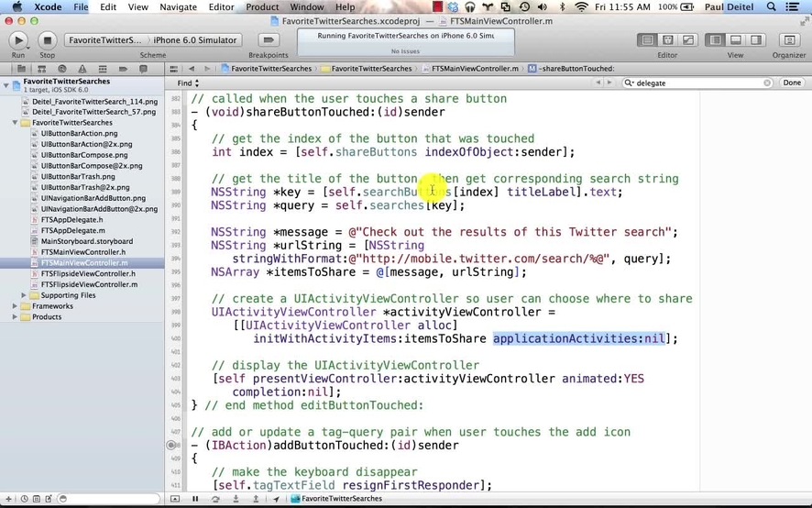This screenshot has width=812, height=508.
Task: Toggle the Breakpoints button
Action: (269, 40)
